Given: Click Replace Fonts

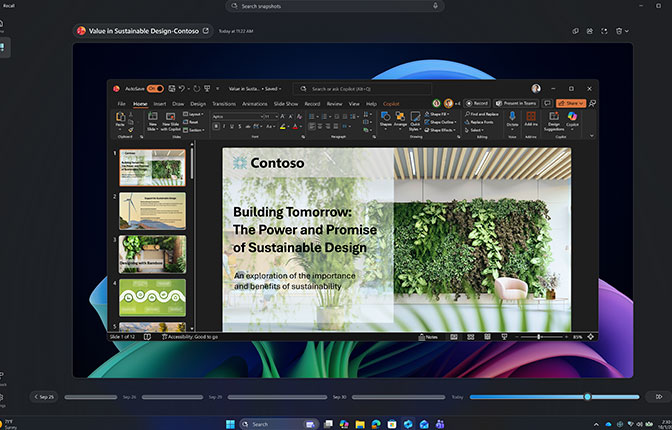Looking at the screenshot, I should pyautogui.click(x=479, y=122).
